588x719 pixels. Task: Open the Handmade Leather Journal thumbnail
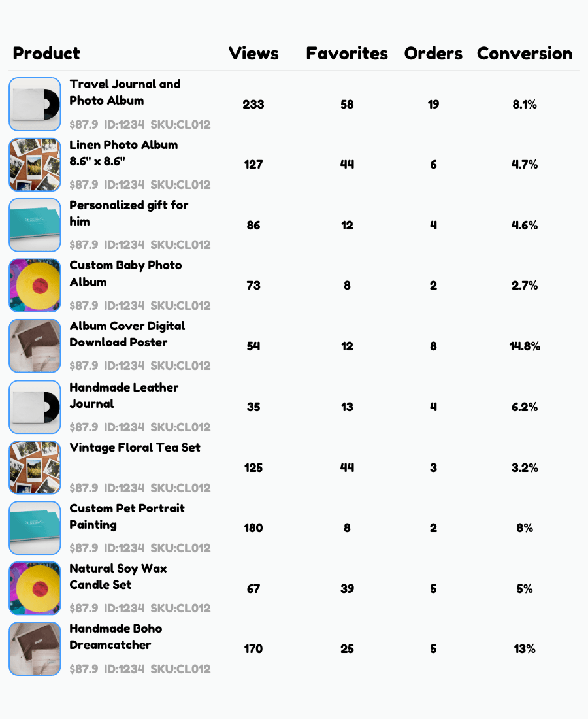[x=34, y=407]
